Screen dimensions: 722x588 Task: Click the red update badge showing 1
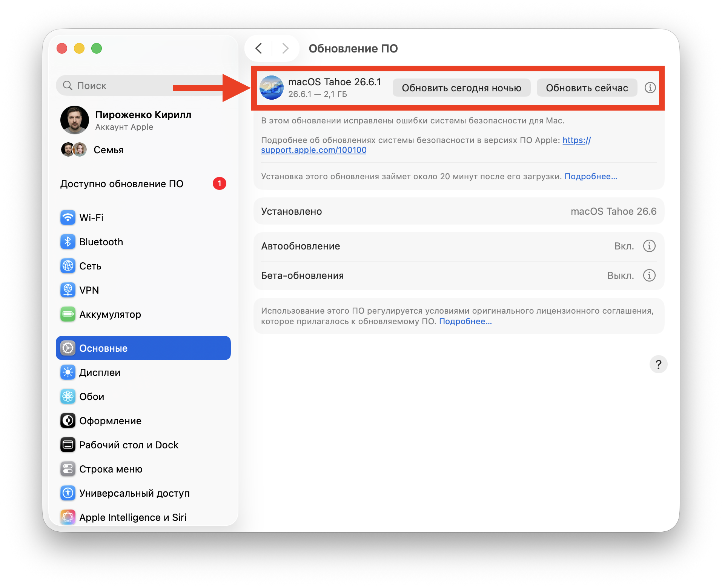tap(220, 184)
